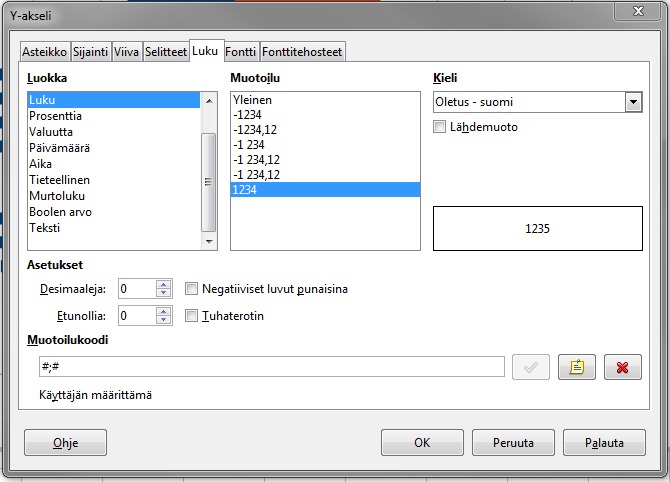670x482 pixels.
Task: Click the Peruuta cancel button
Action: 513,442
